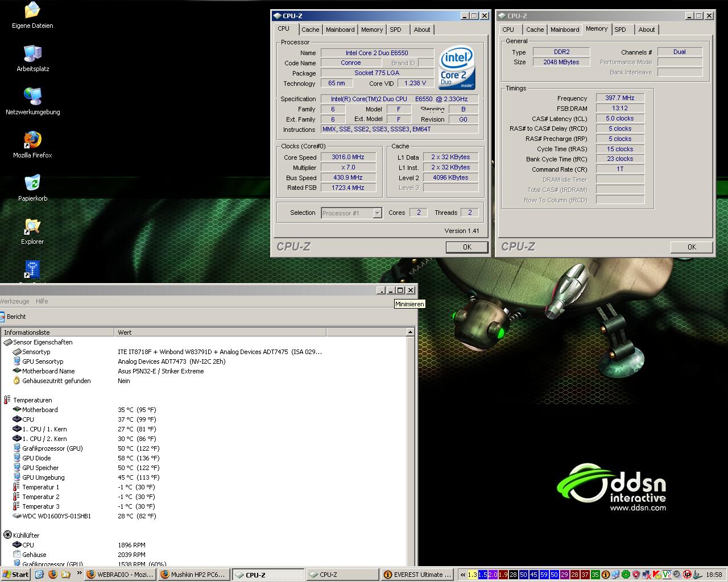Click the Core Speed 3016.0 MHz field
The width and height of the screenshot is (728, 582).
[348, 157]
